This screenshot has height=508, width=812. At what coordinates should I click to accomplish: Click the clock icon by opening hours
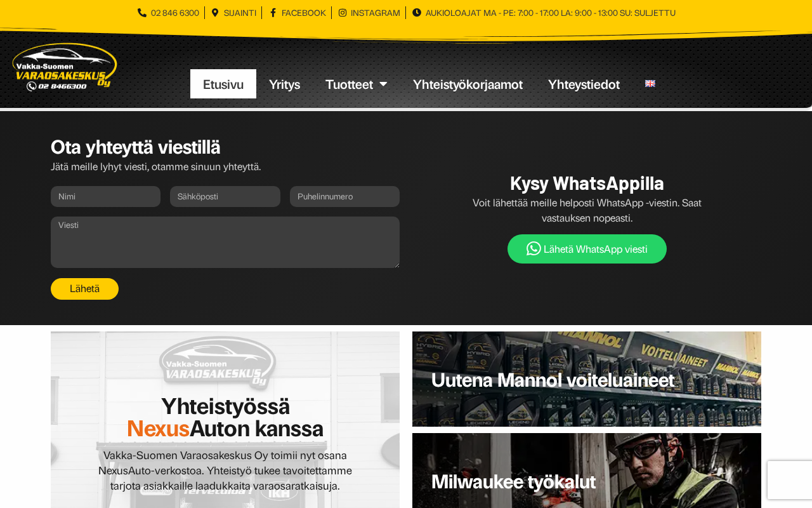coord(417,13)
